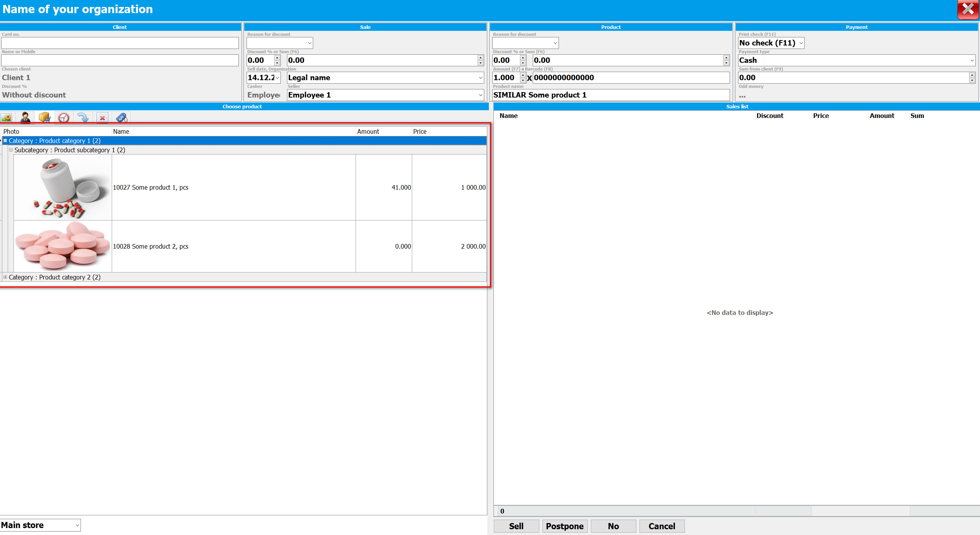Screen dimensions: 980x535
Task: Increase the product Amount stepper up arrow
Action: point(523,75)
